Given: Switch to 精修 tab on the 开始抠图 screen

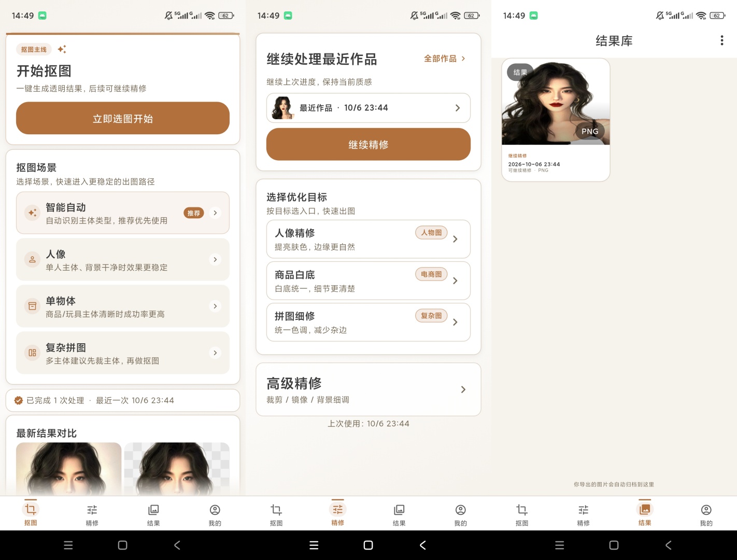Looking at the screenshot, I should [92, 514].
